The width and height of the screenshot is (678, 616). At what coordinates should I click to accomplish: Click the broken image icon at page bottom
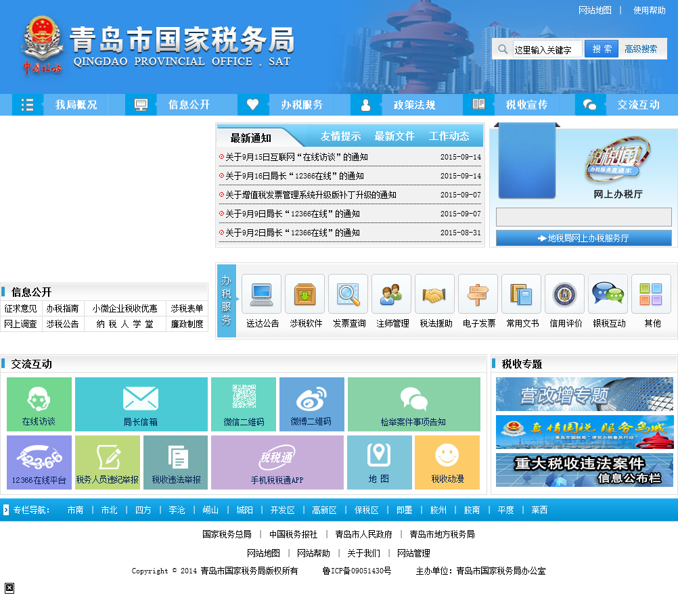9,588
